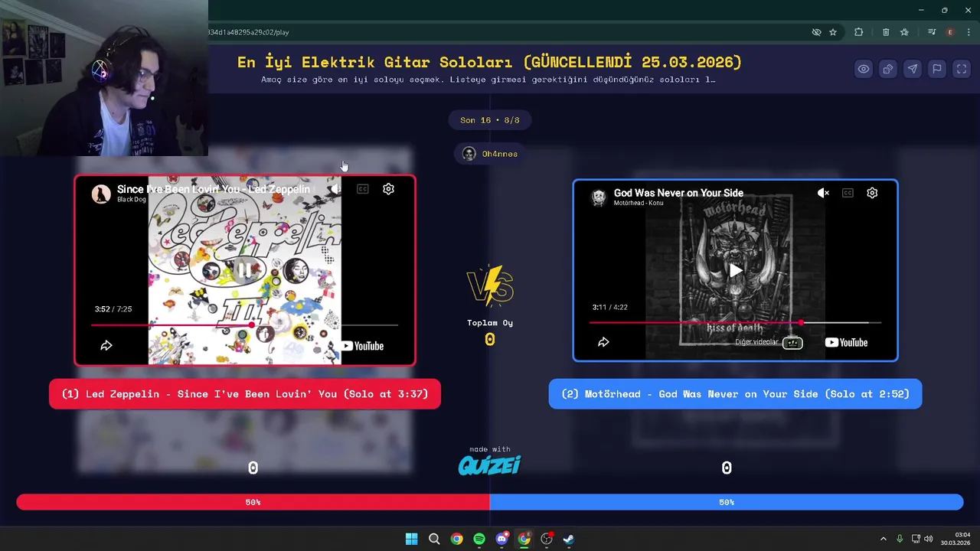Screen dimensions: 980x551
Task: Toggle fullscreen mode via brackets icon
Action: click(x=962, y=69)
